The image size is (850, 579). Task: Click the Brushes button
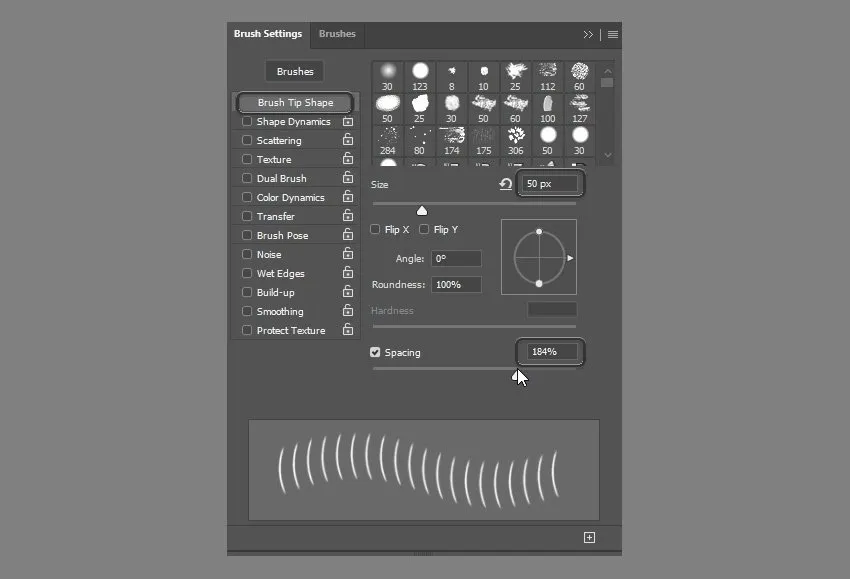295,72
